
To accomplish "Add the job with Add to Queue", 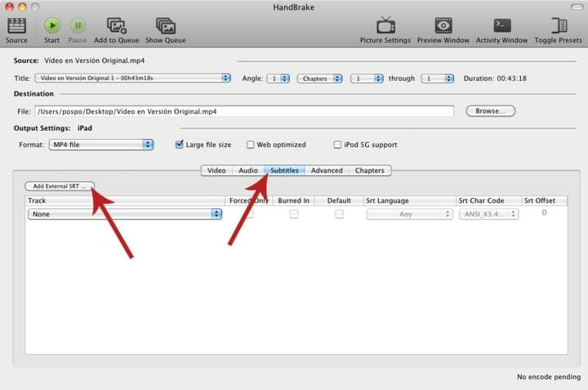I will click(117, 26).
